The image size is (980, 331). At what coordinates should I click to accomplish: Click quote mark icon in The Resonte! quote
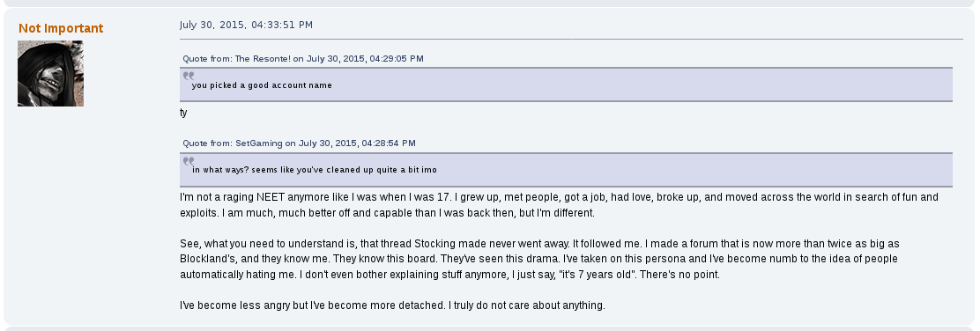click(x=188, y=76)
